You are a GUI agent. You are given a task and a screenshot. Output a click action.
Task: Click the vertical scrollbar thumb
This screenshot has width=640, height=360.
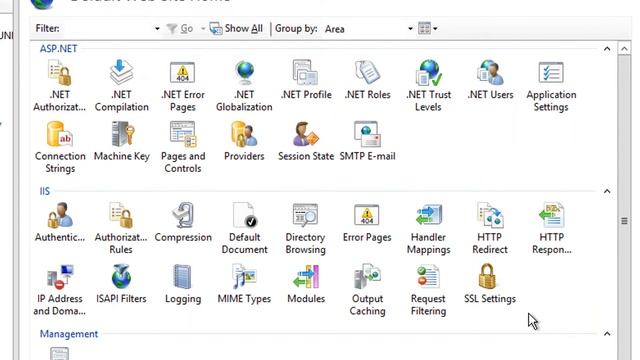[624, 220]
